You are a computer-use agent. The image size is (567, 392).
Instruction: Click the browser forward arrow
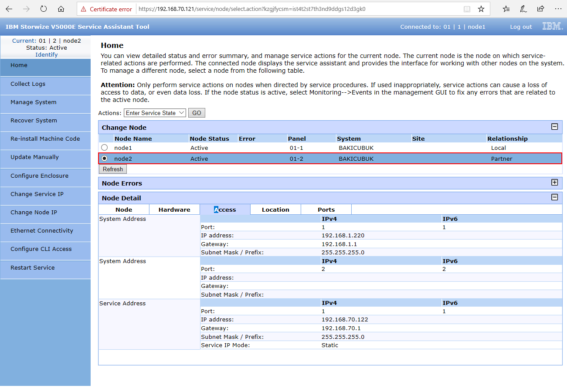pyautogui.click(x=26, y=9)
